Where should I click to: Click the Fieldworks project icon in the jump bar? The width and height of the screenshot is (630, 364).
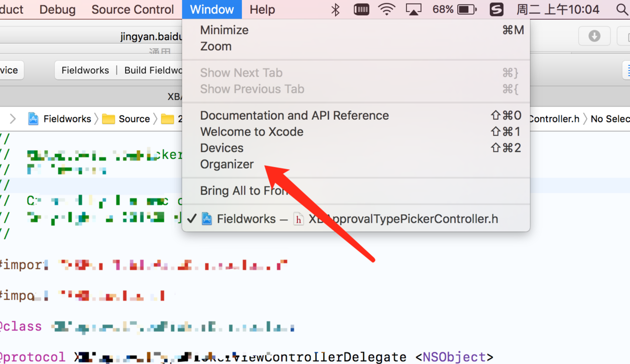point(34,119)
